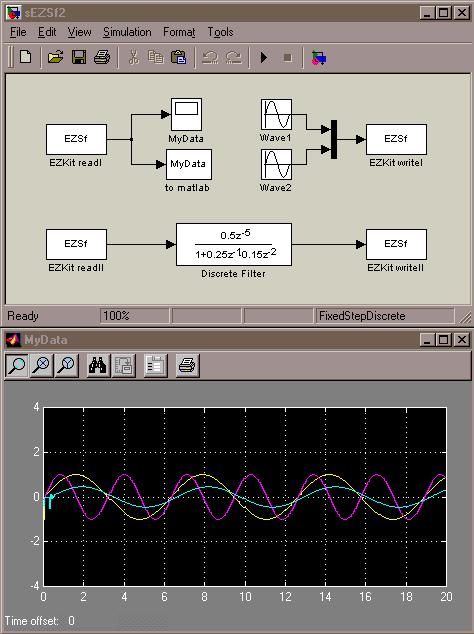Select the zoom X-axis tool in scope
The height and width of the screenshot is (634, 474).
pos(42,366)
